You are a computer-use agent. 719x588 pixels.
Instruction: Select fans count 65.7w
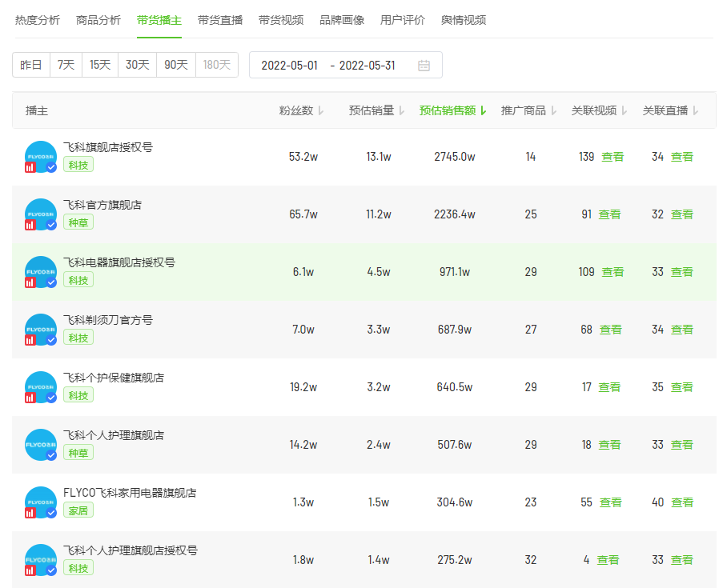pos(303,214)
